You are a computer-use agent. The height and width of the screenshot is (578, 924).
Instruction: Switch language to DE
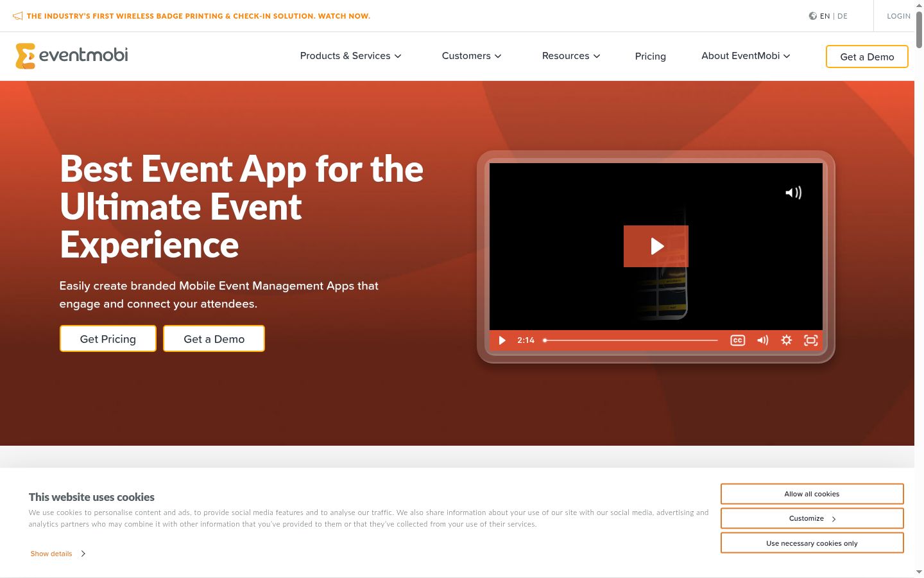coord(843,16)
